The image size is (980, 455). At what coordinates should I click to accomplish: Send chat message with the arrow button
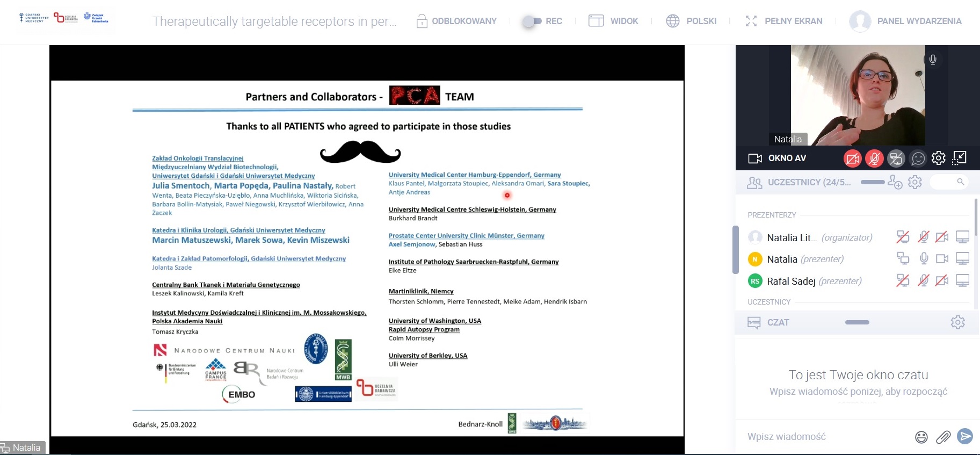point(965,436)
